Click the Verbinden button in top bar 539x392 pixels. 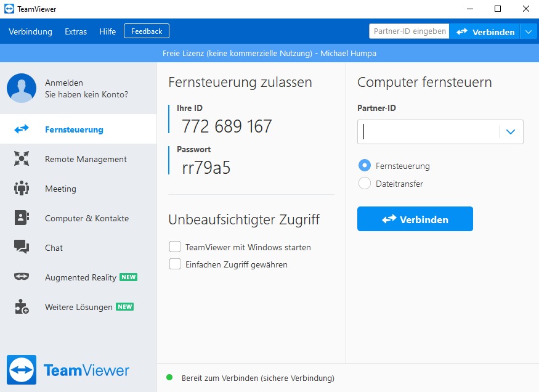pos(485,32)
